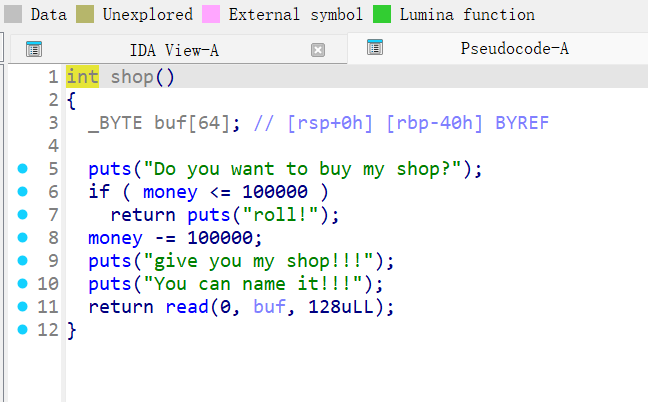Toggle breakpoint dot on line 8
Image resolution: width=648 pixels, height=402 pixels.
23,238
